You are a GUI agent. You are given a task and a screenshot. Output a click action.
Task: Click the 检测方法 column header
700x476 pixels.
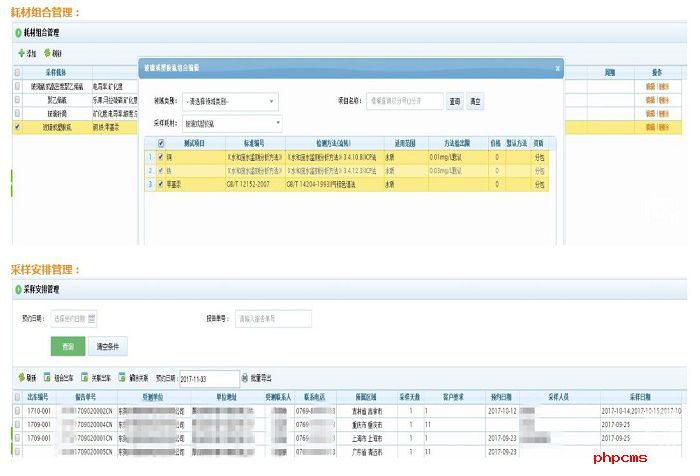[x=330, y=143]
